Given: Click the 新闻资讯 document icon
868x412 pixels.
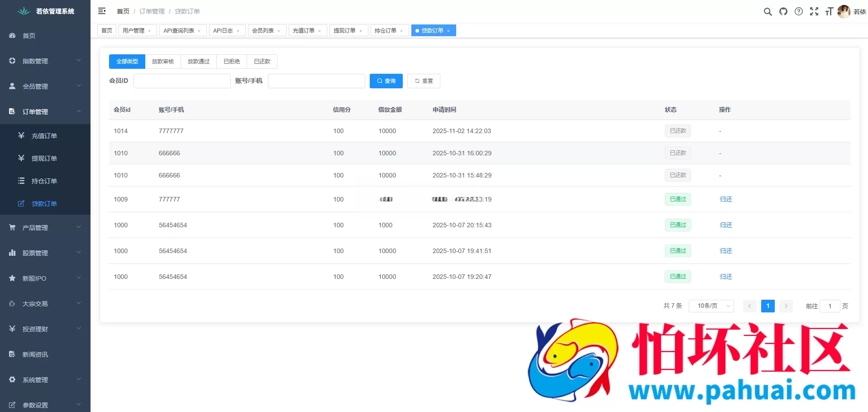Looking at the screenshot, I should point(12,354).
